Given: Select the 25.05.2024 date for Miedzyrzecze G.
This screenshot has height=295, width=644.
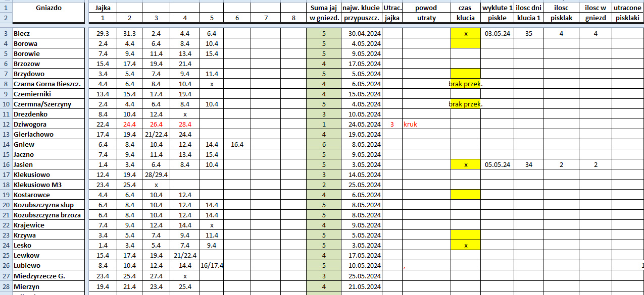Looking at the screenshot, I should [x=362, y=276].
